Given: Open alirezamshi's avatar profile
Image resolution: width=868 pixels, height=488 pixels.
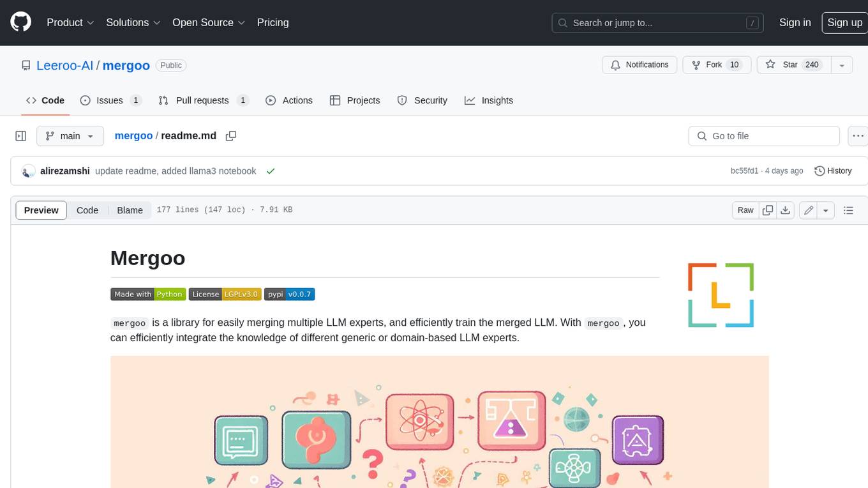Looking at the screenshot, I should point(29,171).
